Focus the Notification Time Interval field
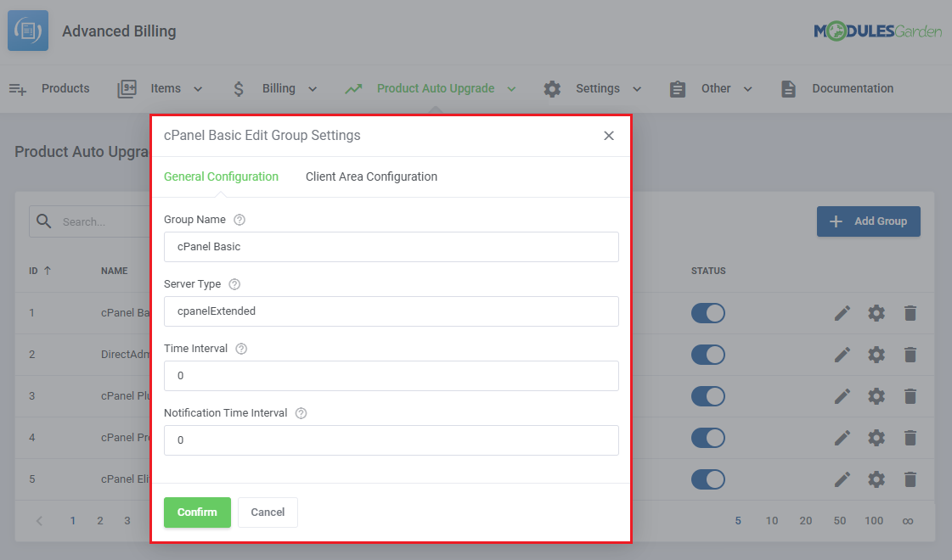 [391, 440]
